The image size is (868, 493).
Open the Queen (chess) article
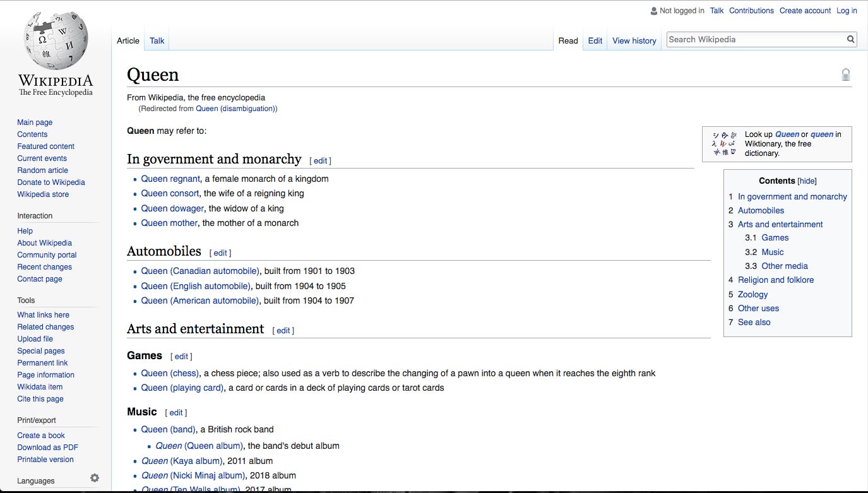(x=170, y=373)
